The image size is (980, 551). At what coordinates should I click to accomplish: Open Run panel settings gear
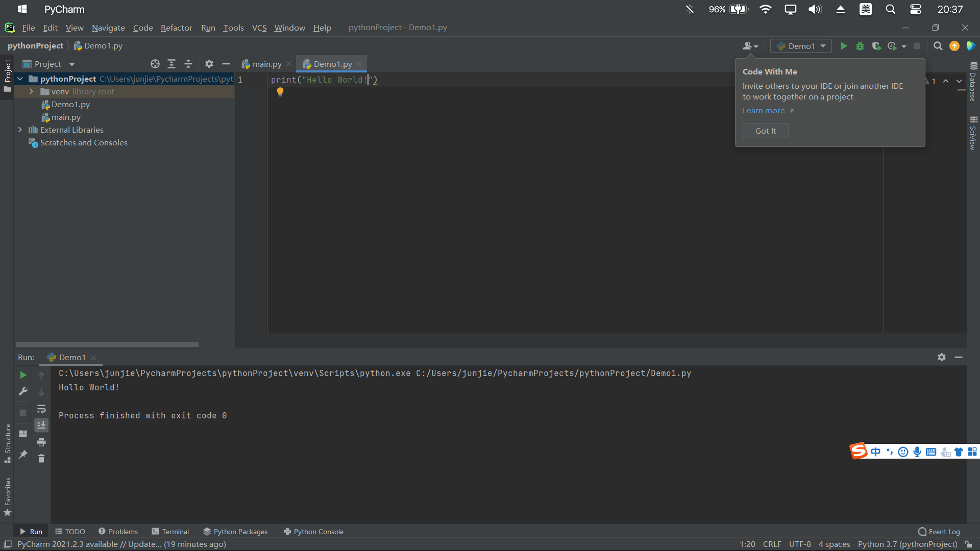tap(942, 357)
